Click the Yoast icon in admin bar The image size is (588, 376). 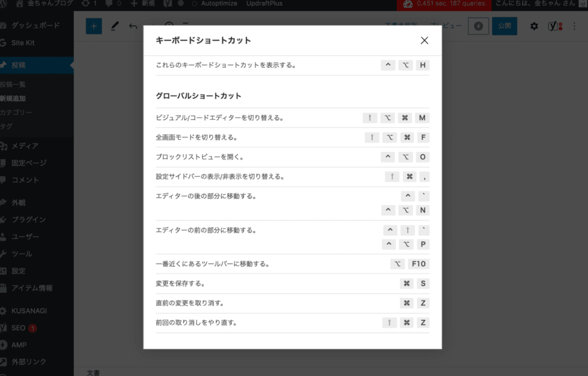click(168, 4)
